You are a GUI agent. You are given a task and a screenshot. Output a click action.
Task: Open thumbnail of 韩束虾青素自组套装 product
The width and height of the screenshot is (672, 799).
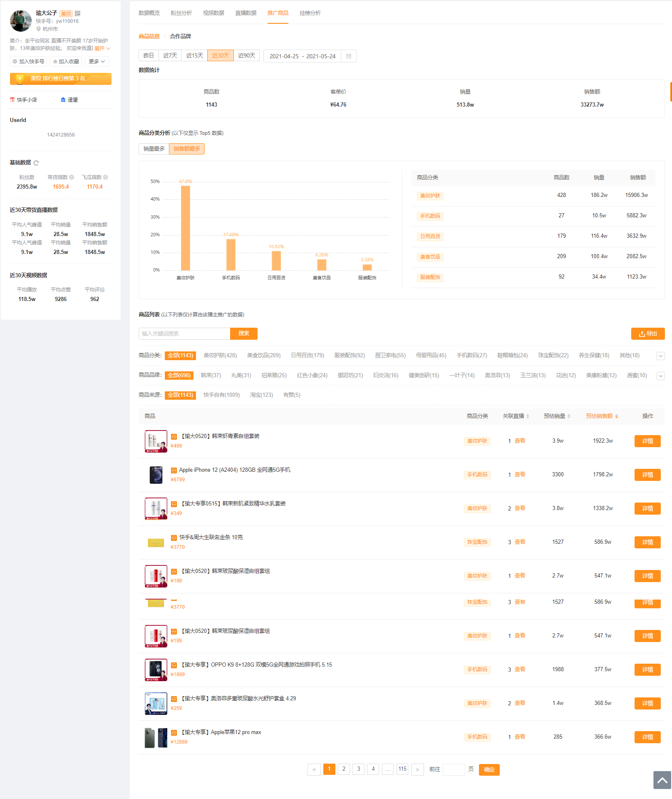point(156,441)
